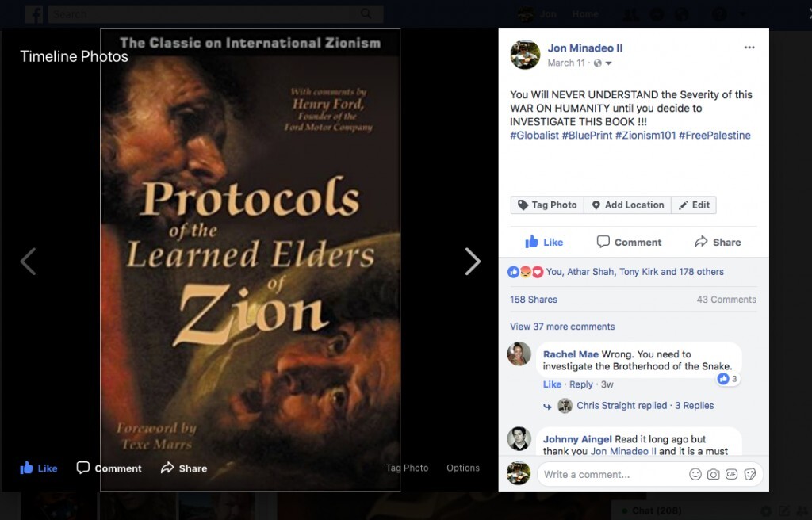Viewport: 812px width, 520px height.
Task: Open Options menu under the photo
Action: click(x=463, y=468)
